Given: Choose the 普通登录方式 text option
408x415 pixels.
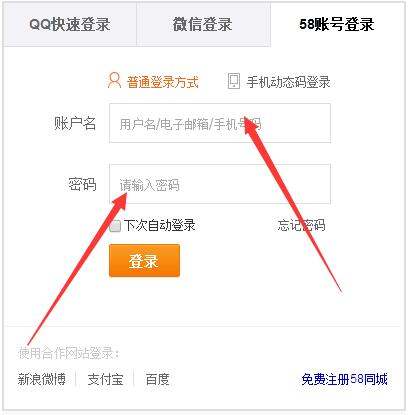Looking at the screenshot, I should pyautogui.click(x=162, y=82).
